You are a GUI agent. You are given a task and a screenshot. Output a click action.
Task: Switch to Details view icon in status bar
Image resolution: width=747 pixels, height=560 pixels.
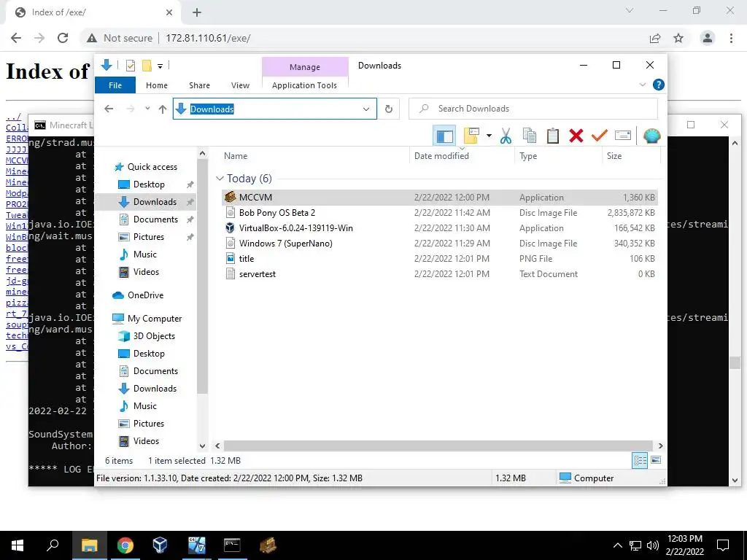[x=640, y=460]
